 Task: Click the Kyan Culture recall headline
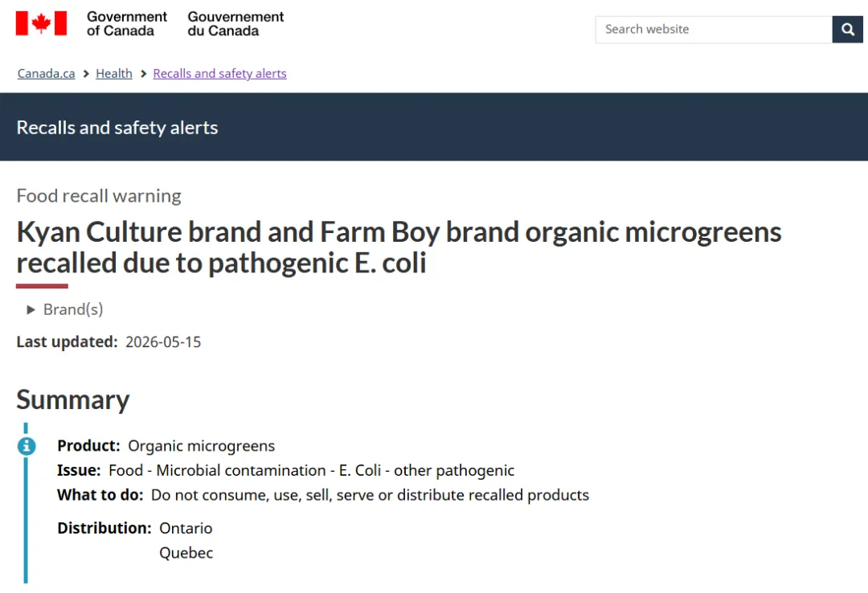click(x=399, y=247)
